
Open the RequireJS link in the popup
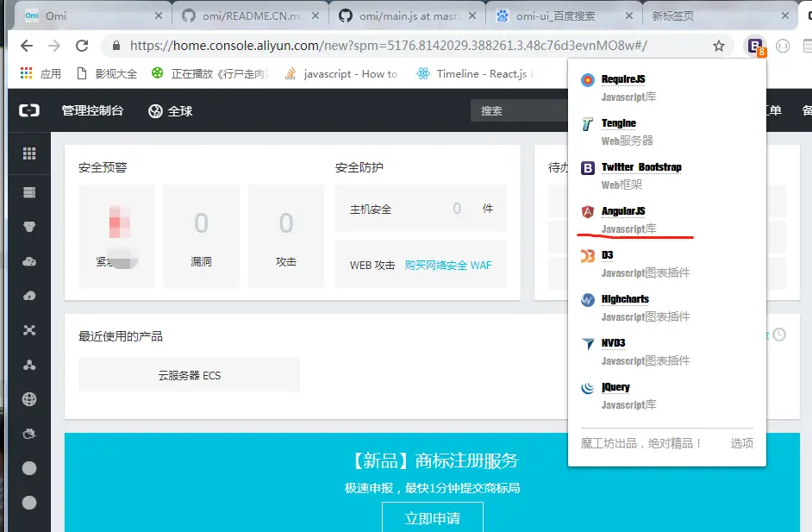tap(623, 79)
